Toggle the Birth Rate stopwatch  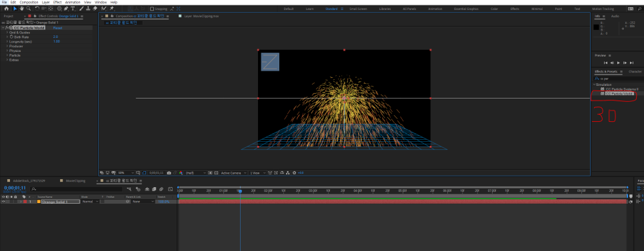[x=11, y=37]
